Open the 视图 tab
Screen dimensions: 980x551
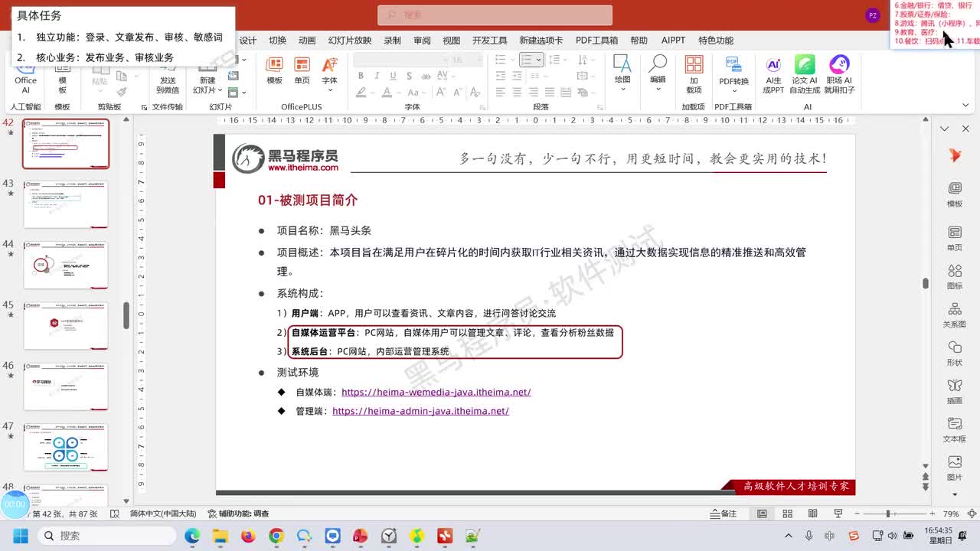pyautogui.click(x=452, y=41)
